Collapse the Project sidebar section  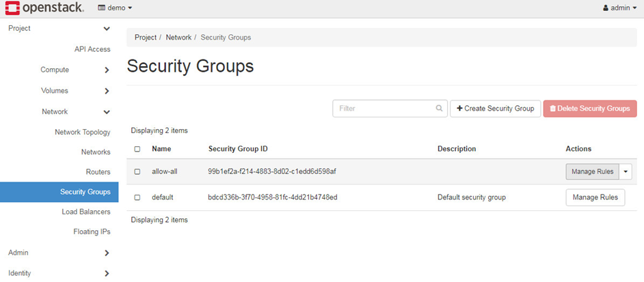(107, 29)
